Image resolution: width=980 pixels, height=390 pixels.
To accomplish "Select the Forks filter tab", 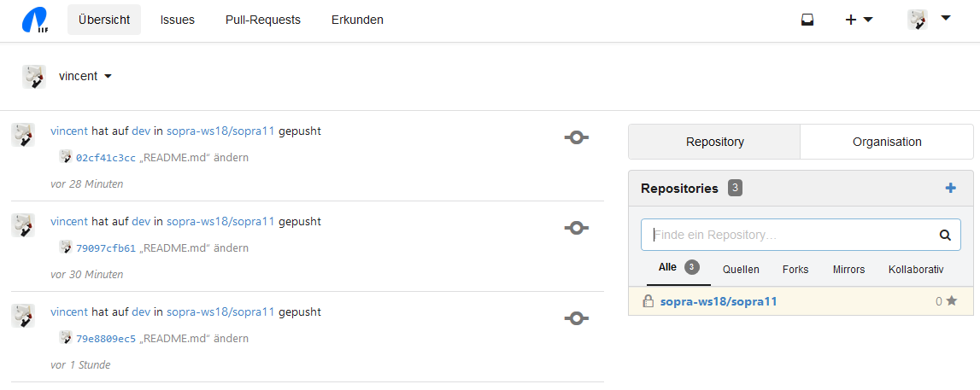I will pos(795,269).
